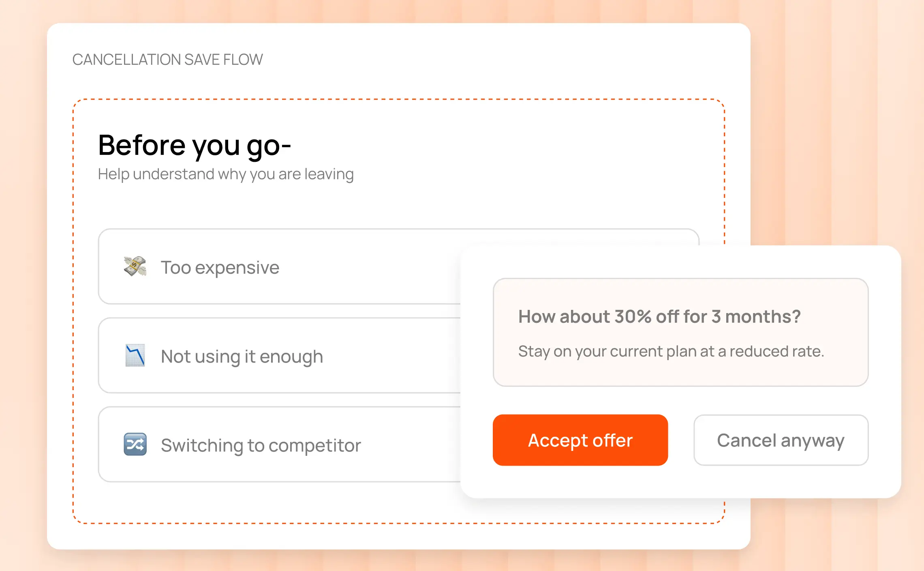The image size is (924, 571).
Task: Click the downward trend chart icon
Action: pyautogui.click(x=135, y=356)
